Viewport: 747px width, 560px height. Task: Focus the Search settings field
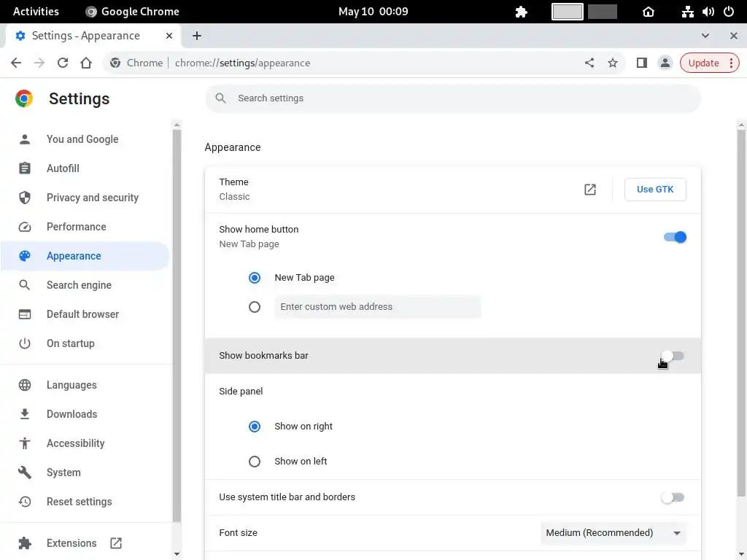452,98
